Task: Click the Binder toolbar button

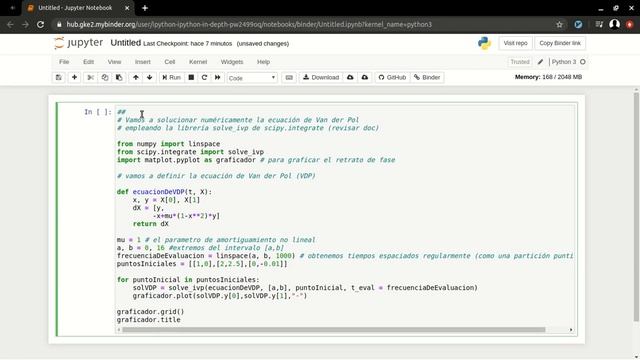Action: click(x=427, y=78)
